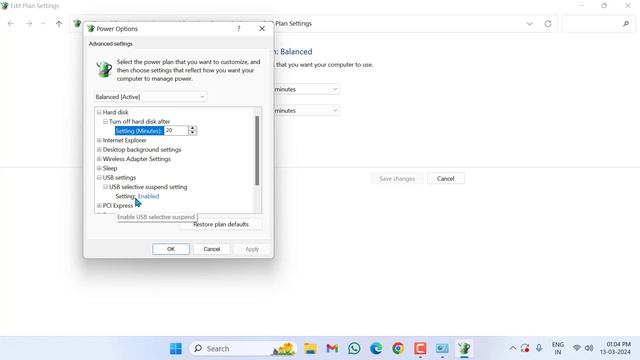This screenshot has height=360, width=640.
Task: Click the red recording tray icon
Action: (x=525, y=348)
